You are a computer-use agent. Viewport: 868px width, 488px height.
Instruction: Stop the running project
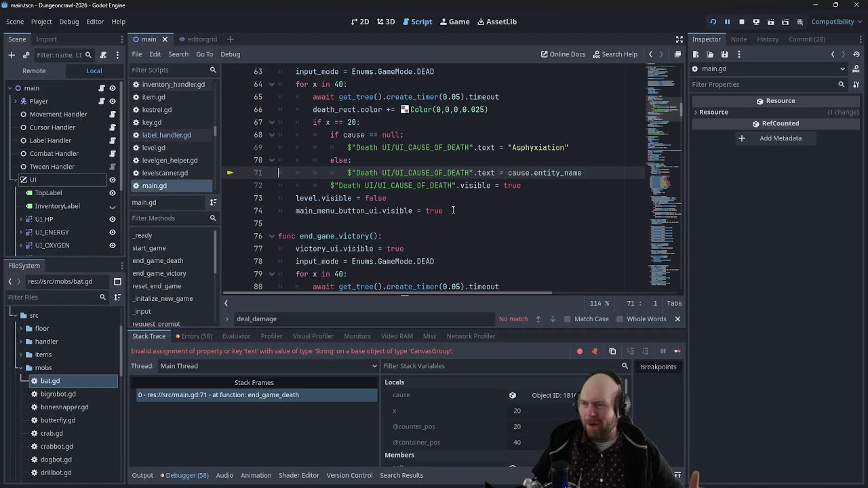click(x=742, y=22)
